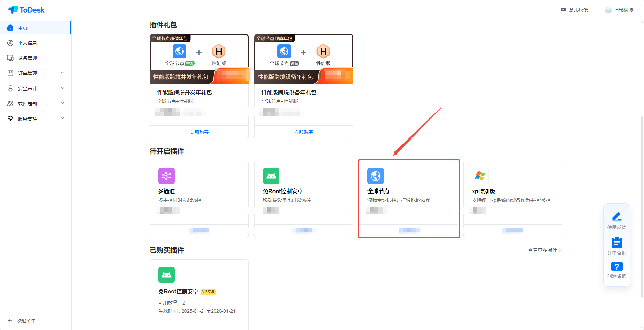
Task: Click the user avatar icon
Action: pos(608,10)
